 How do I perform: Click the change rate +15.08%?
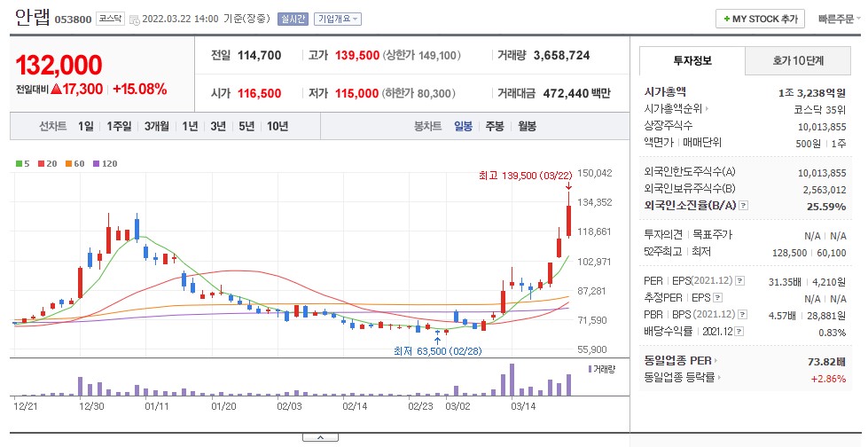coord(139,90)
